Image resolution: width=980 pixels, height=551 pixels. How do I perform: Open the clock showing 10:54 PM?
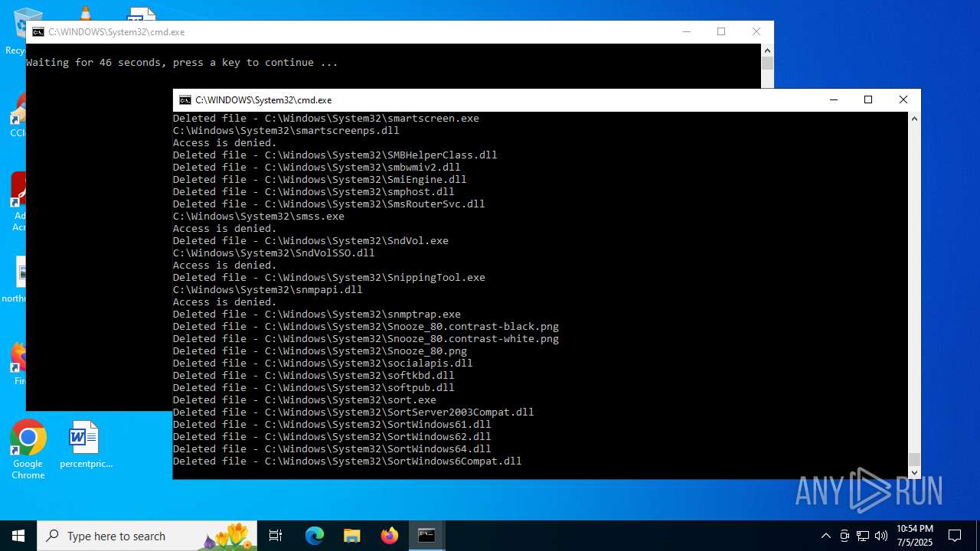(x=914, y=536)
